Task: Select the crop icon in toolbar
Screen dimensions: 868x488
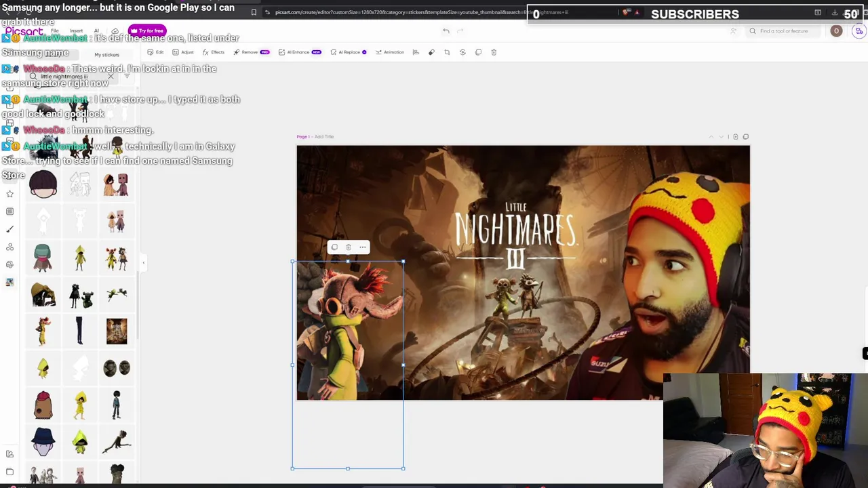Action: [447, 52]
